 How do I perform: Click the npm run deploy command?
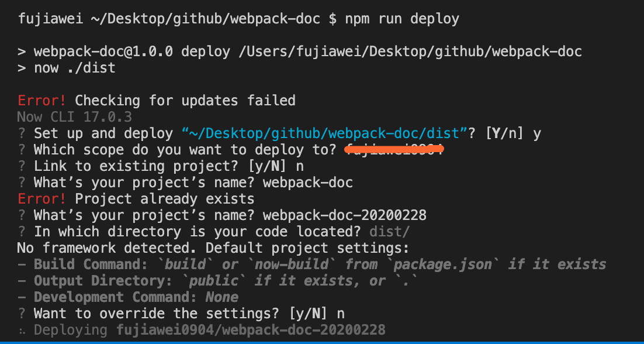point(401,19)
